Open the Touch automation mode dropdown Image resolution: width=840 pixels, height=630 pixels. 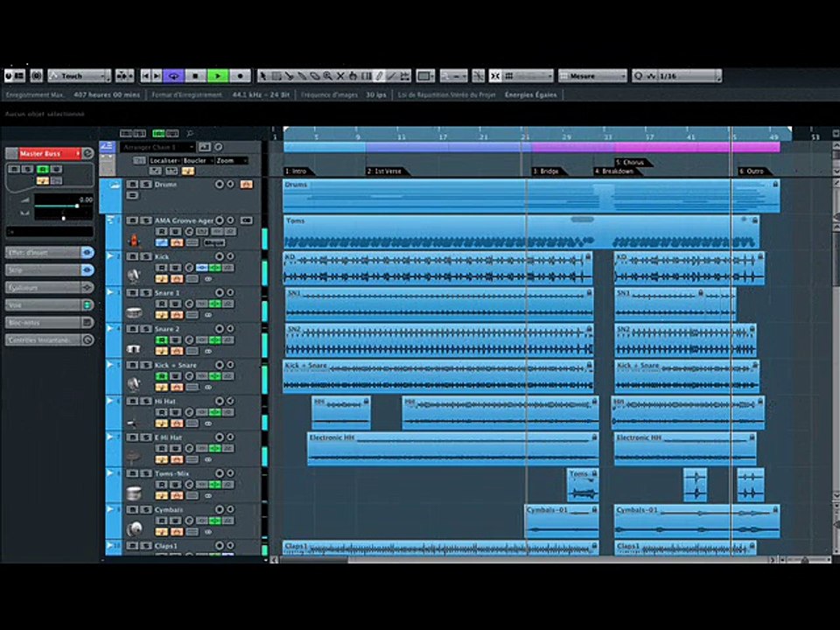(x=80, y=76)
